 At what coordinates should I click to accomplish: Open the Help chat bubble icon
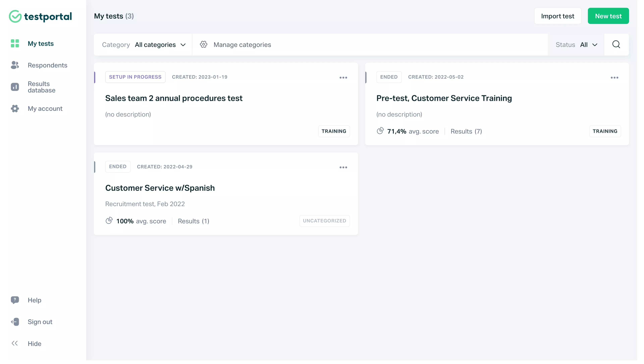point(15,300)
